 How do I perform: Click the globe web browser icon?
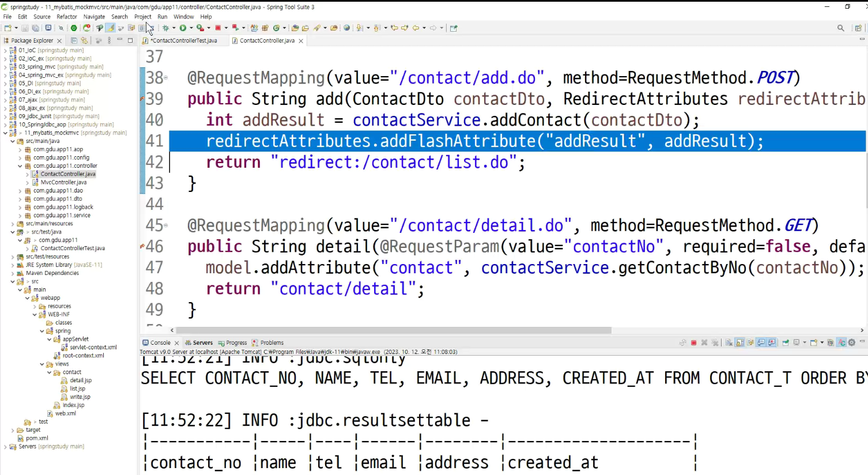[x=346, y=28]
